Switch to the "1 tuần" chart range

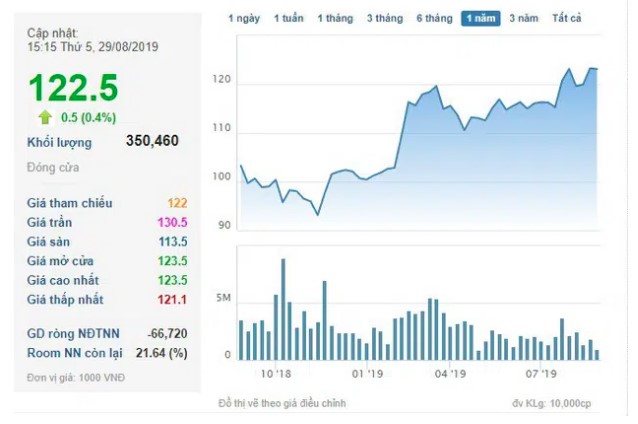click(x=289, y=19)
